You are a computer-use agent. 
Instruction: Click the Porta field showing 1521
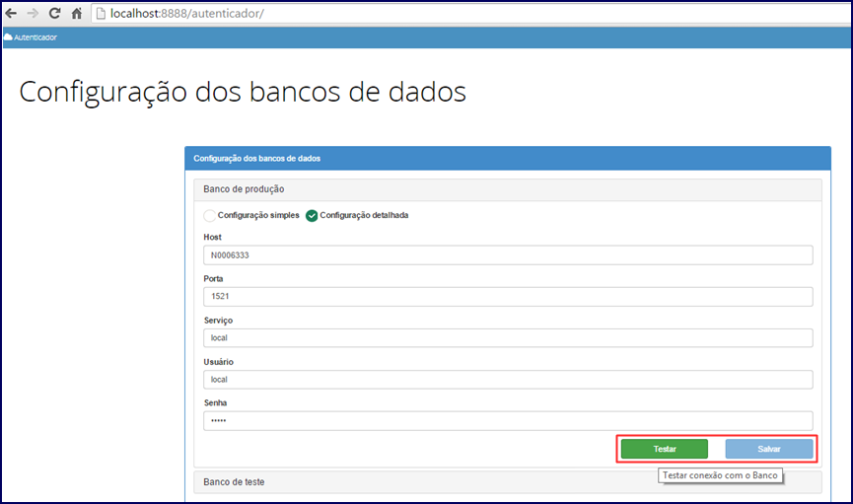coord(508,297)
